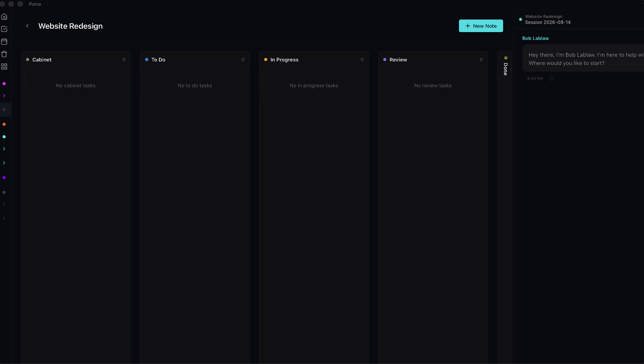Viewport: 644px width, 364px height.
Task: Go back using arrow beside Website Redesign
Action: (27, 26)
